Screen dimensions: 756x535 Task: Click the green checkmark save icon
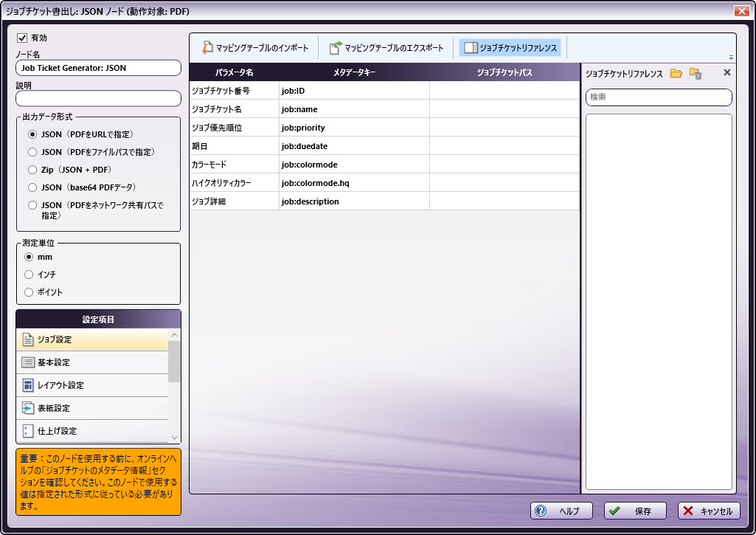(x=614, y=511)
